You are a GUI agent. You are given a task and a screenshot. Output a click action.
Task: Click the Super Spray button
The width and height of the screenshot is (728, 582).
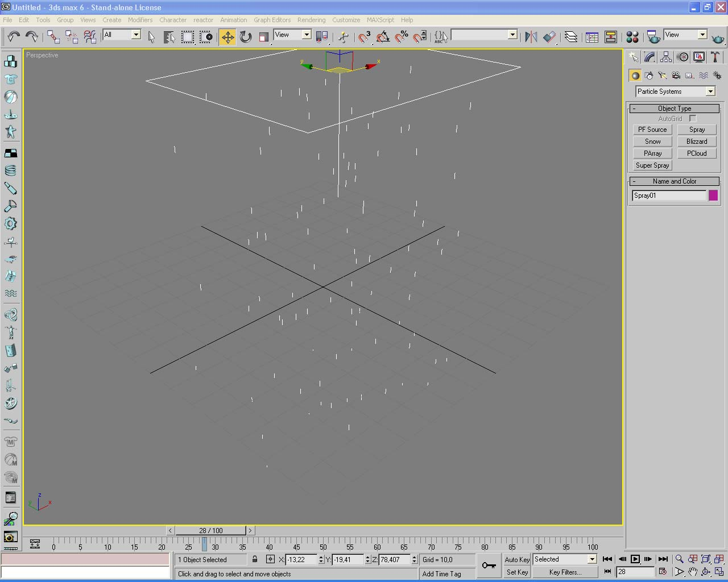pos(652,165)
